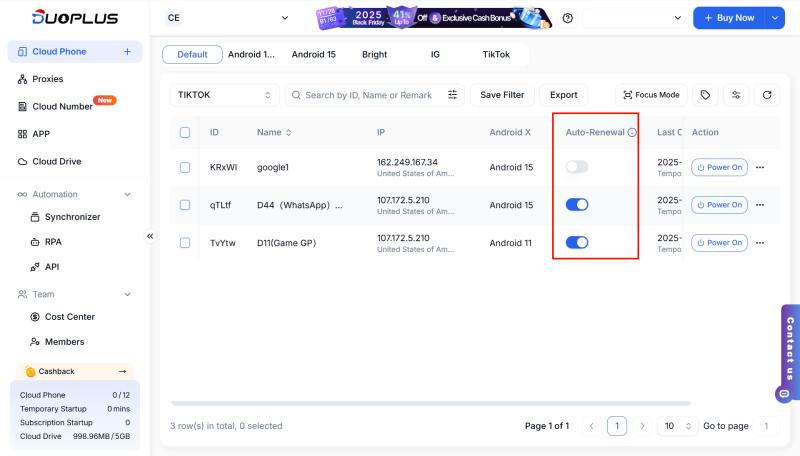800x456 pixels.
Task: Click the tag icon in the toolbar
Action: click(x=705, y=95)
